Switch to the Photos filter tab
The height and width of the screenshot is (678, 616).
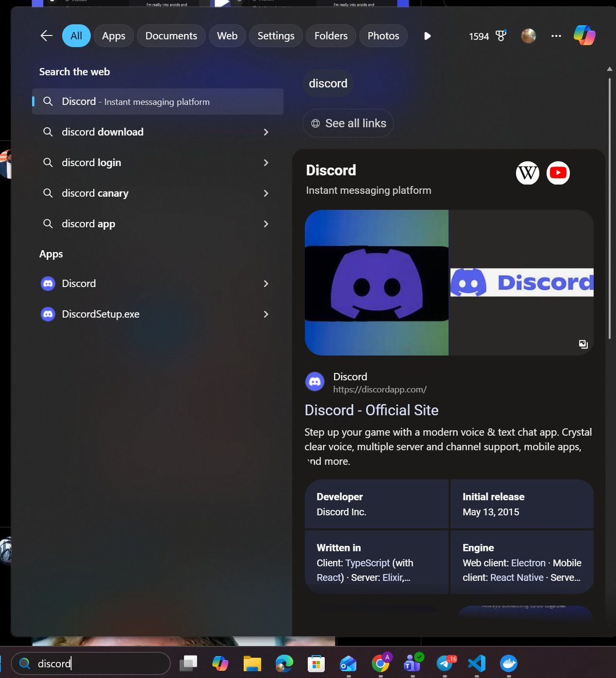[x=383, y=36]
